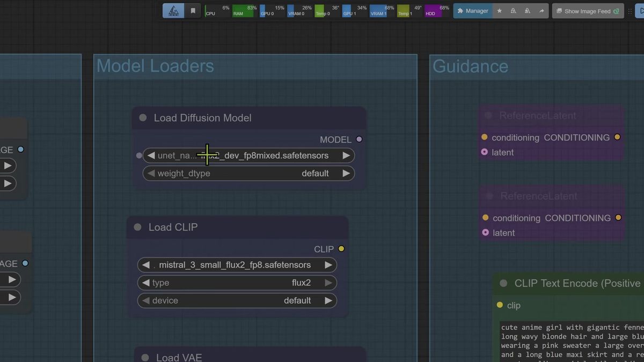The height and width of the screenshot is (362, 644).
Task: Collapse the Load CLIP node
Action: tap(137, 227)
